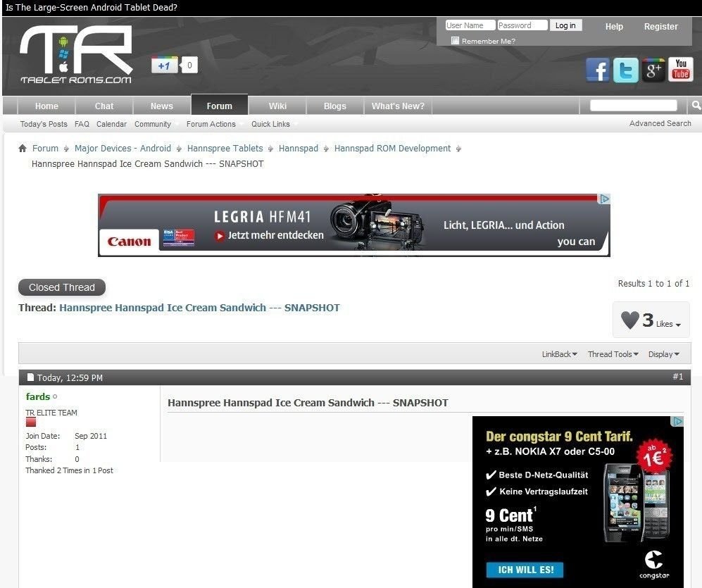Screen dimensions: 702x588
Task: Open the Google Plus icon
Action: click(653, 70)
